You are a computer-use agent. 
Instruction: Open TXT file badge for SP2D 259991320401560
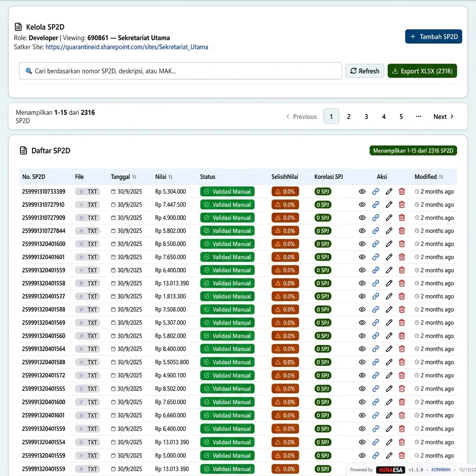[87, 336]
